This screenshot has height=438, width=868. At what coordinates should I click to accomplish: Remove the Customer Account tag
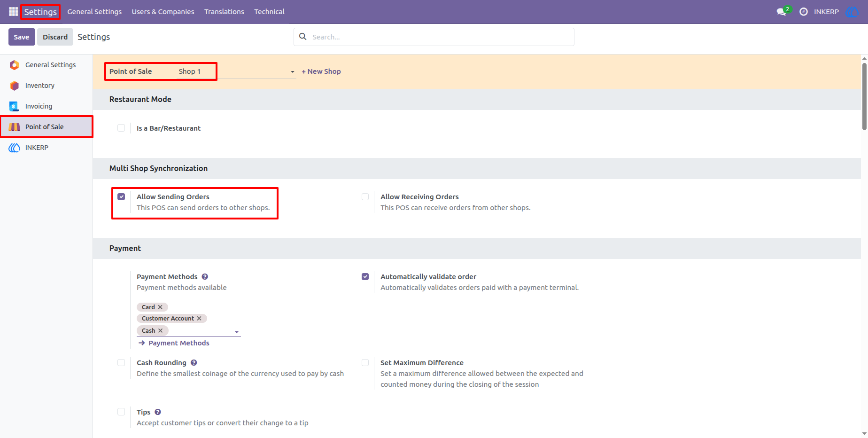[199, 319]
